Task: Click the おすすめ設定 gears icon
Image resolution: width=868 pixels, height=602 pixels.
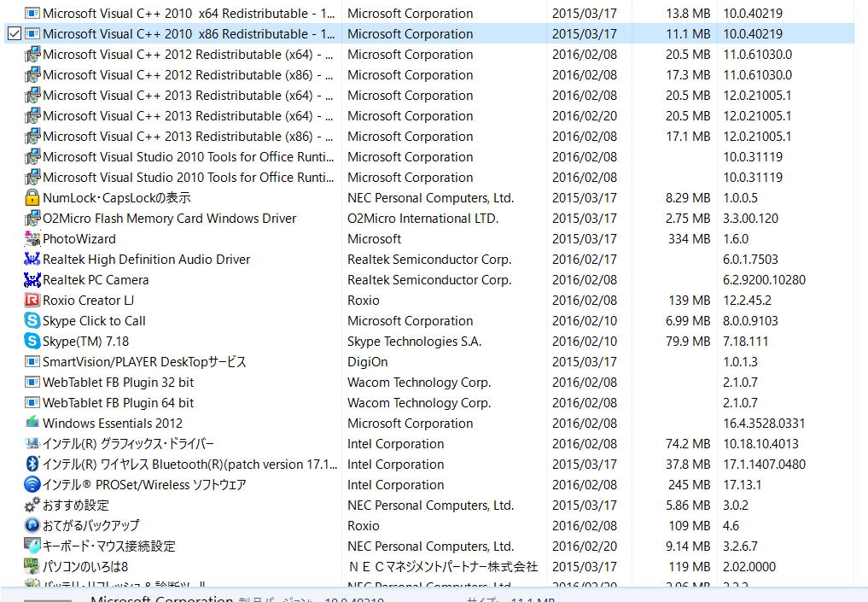Action: pos(32,505)
